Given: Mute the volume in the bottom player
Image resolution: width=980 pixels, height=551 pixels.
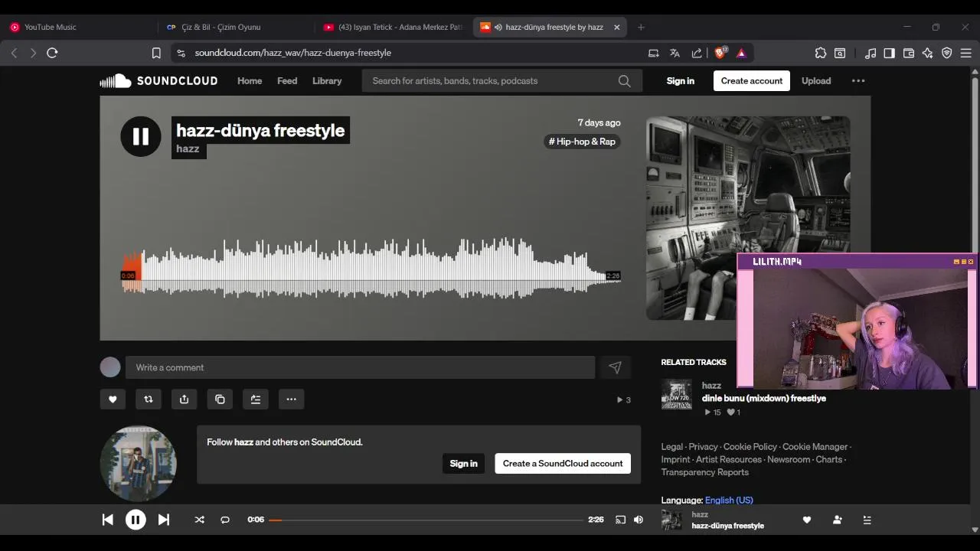Looking at the screenshot, I should point(639,520).
